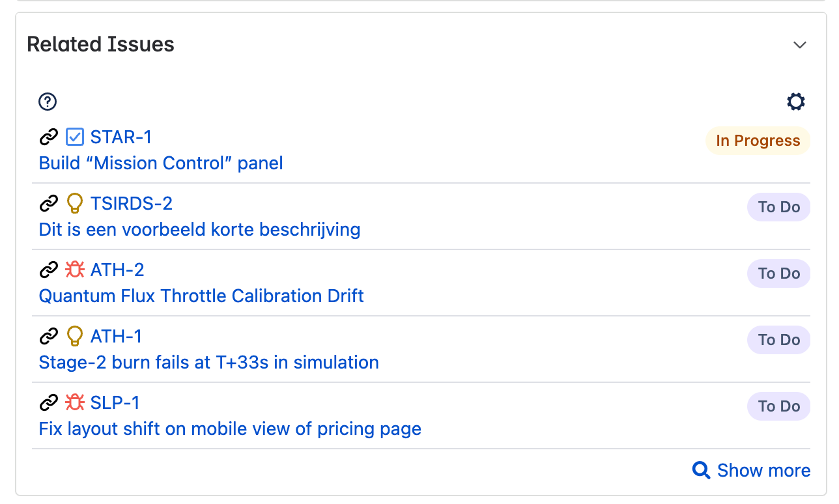Open "Build Mission Control panel" issue summary
The height and width of the screenshot is (504, 839).
point(161,163)
